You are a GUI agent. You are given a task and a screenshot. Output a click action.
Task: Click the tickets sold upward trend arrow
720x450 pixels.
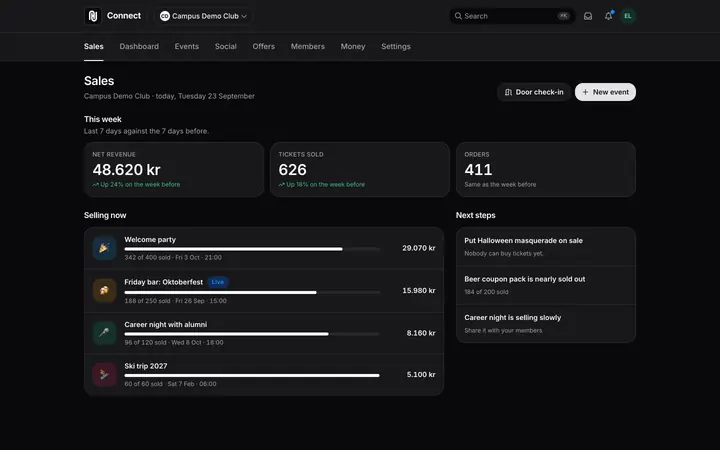pos(281,185)
